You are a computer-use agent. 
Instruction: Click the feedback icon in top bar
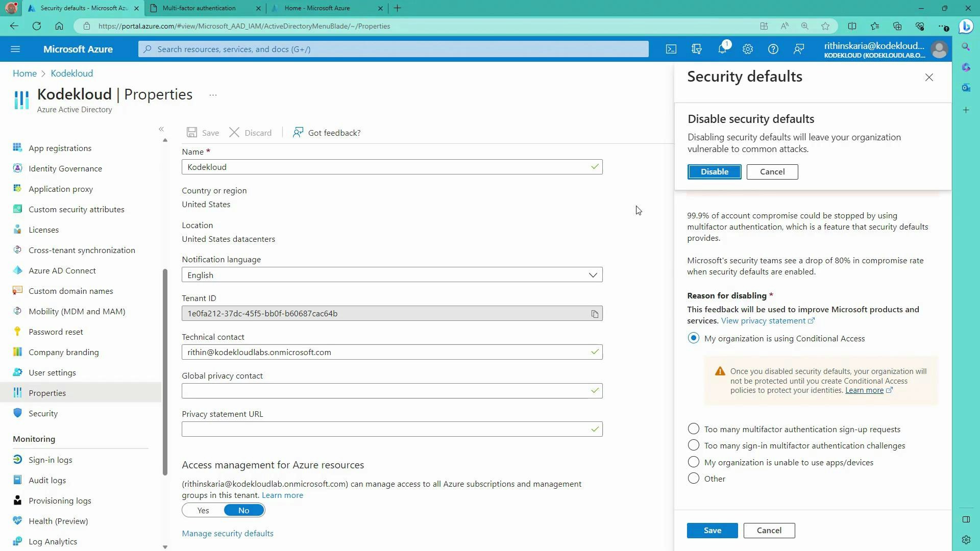[x=799, y=49]
